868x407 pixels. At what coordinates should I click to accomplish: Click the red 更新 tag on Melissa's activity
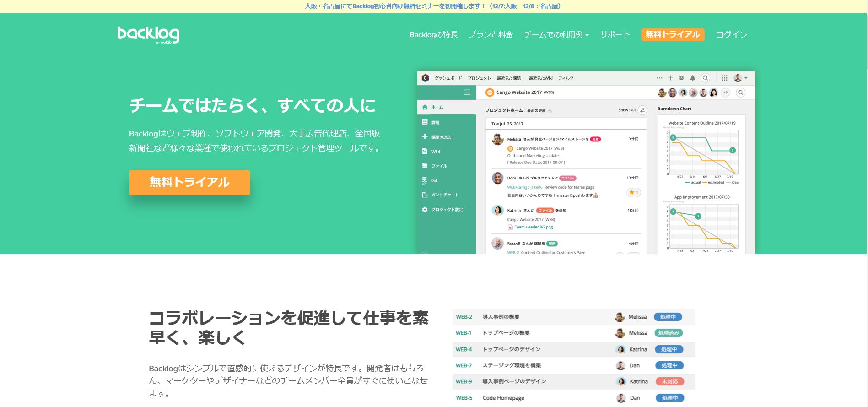595,139
